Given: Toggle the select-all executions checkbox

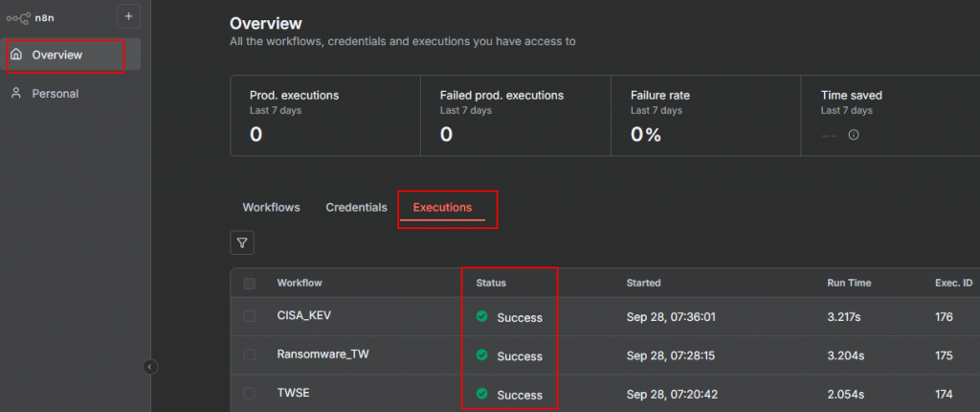Looking at the screenshot, I should pyautogui.click(x=250, y=283).
